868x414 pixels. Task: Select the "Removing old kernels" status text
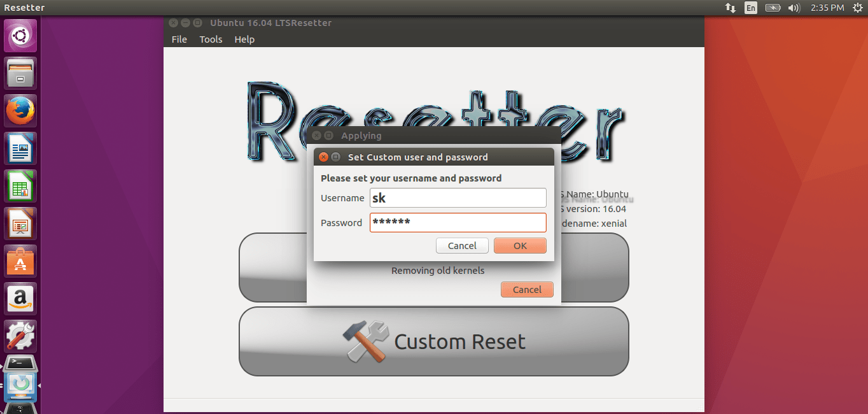pyautogui.click(x=438, y=271)
